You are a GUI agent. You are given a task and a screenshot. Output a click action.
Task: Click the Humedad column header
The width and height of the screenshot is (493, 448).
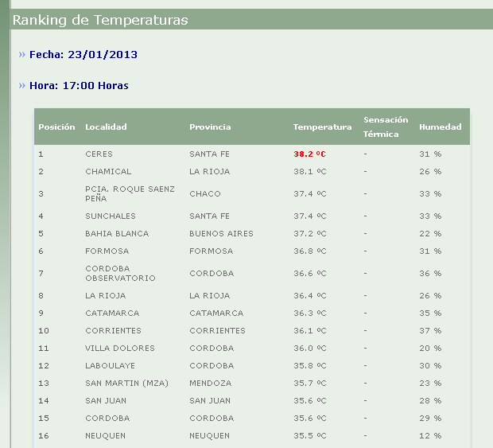coord(440,127)
